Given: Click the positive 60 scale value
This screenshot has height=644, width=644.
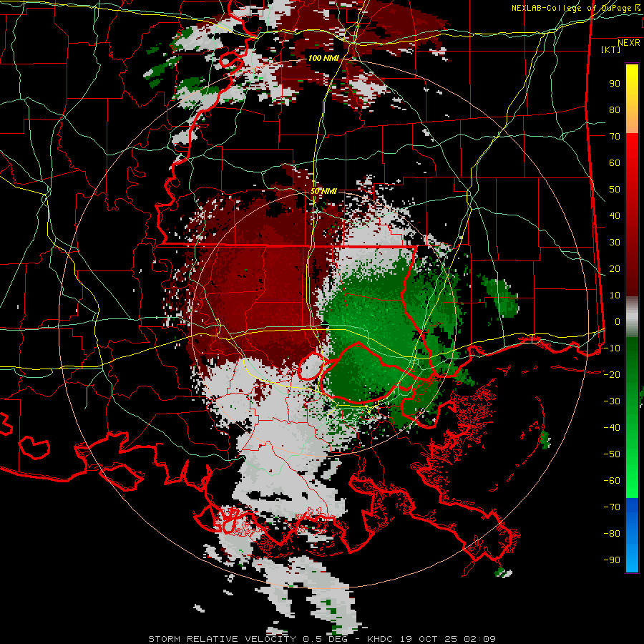Looking at the screenshot, I should 615,162.
